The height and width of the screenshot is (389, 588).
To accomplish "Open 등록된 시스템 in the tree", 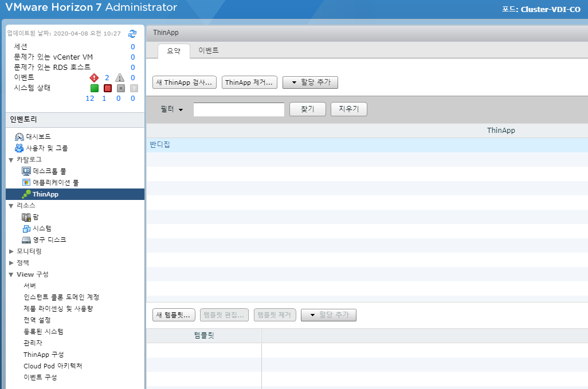I will pyautogui.click(x=44, y=332).
